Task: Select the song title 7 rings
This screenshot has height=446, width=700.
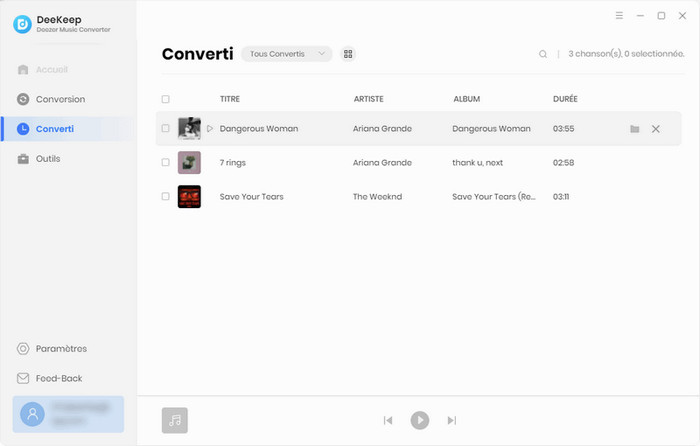Action: pyautogui.click(x=233, y=163)
